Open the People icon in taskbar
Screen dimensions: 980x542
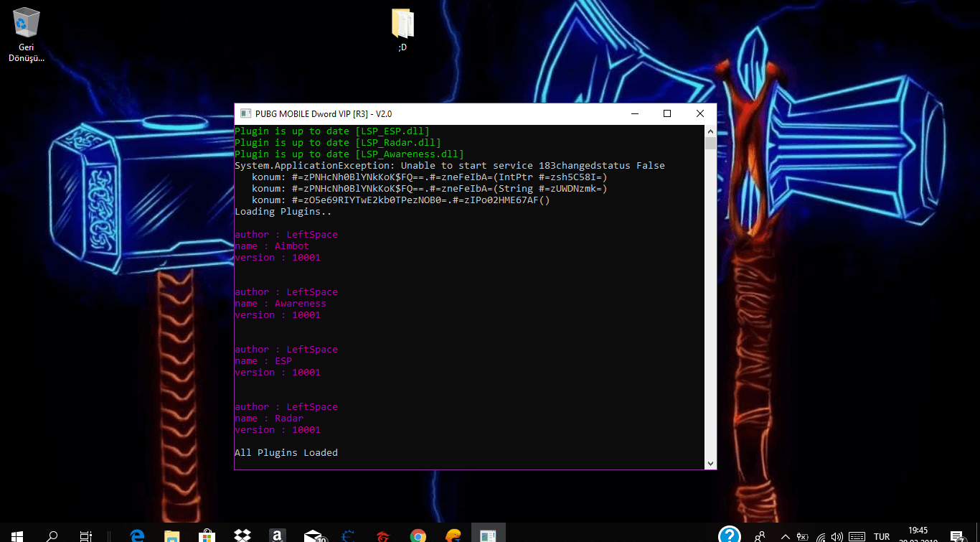[760, 536]
